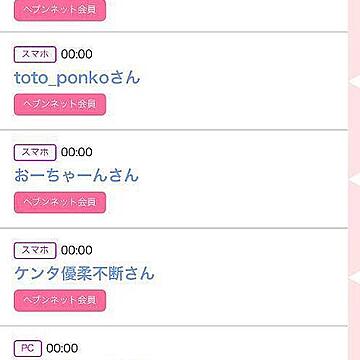Image resolution: width=360 pixels, height=360 pixels.
Task: Click the スマホ badge above toto_ponkoさん
Action: [35, 54]
